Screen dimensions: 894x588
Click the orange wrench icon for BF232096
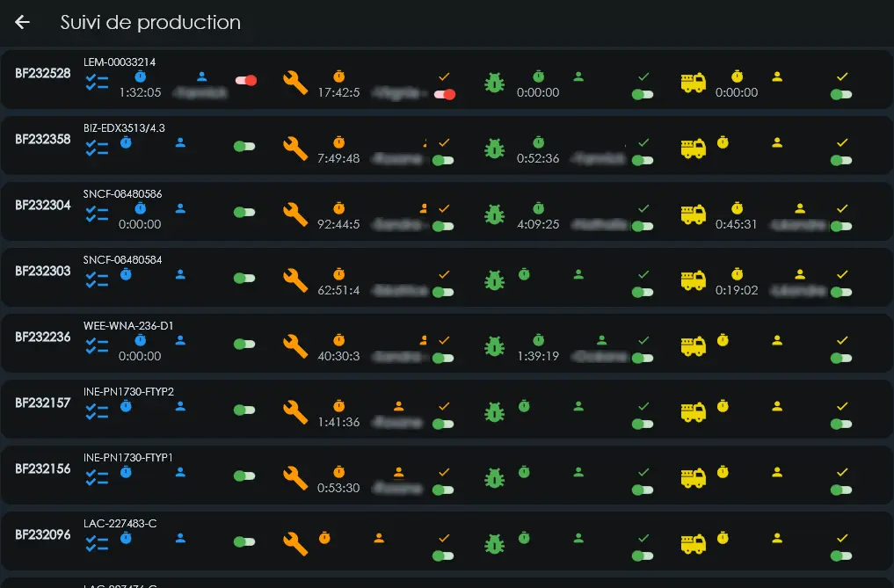[x=295, y=544]
